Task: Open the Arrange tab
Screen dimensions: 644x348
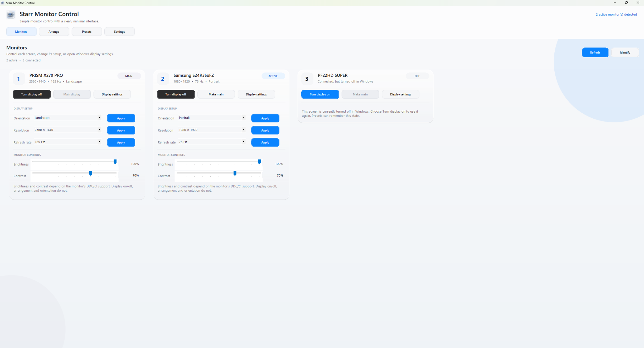Action: pos(54,31)
